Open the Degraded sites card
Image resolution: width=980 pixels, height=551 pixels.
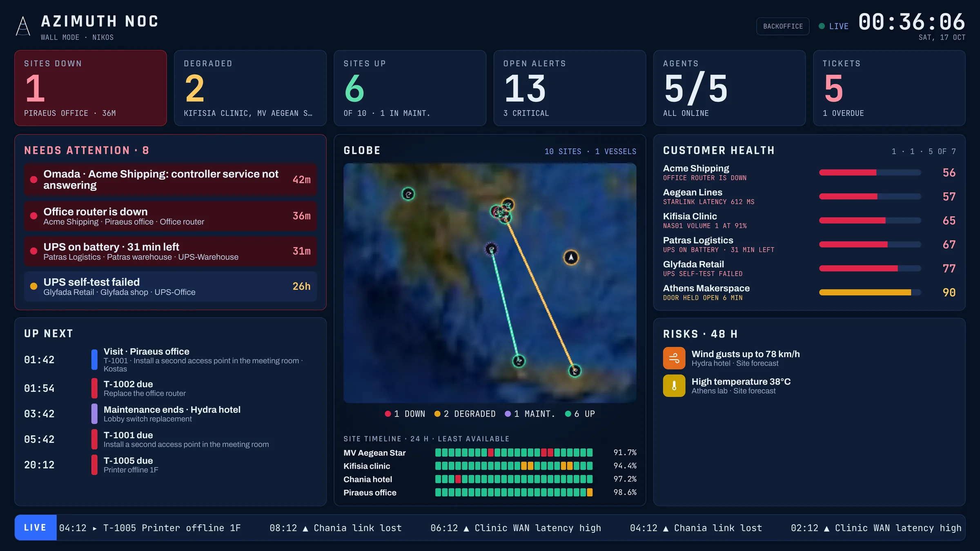click(x=250, y=88)
